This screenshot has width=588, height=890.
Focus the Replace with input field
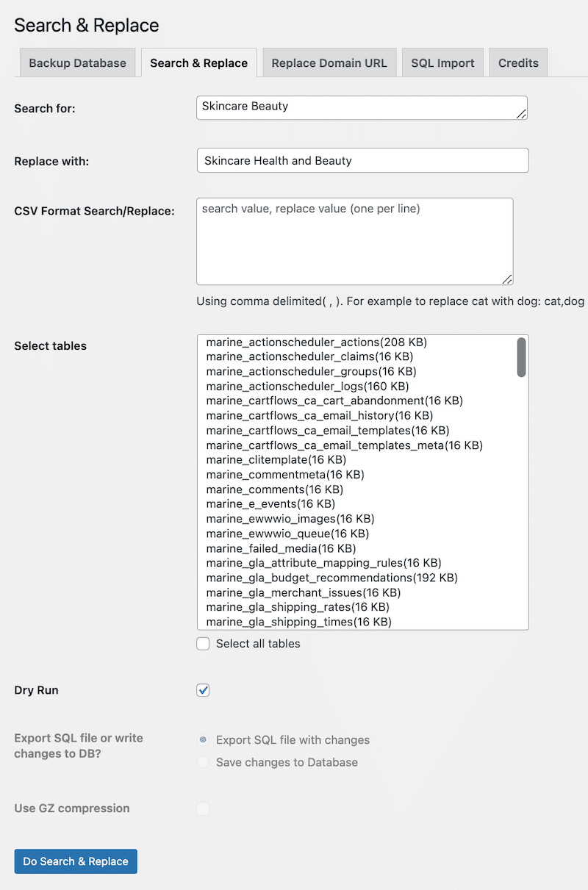click(362, 161)
